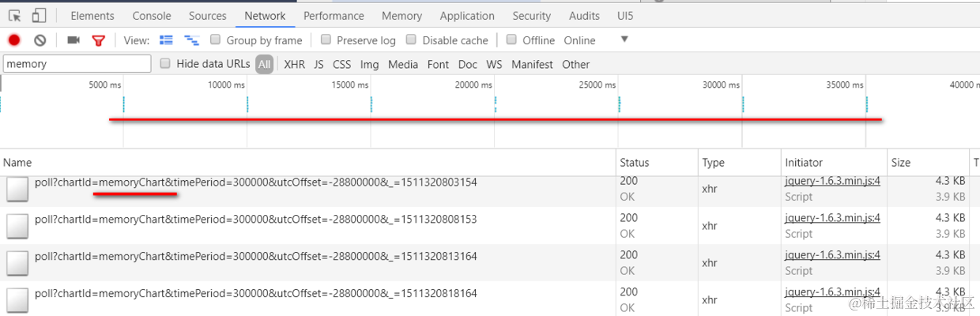
Task: Enable the Preserve log checkbox
Action: [326, 39]
